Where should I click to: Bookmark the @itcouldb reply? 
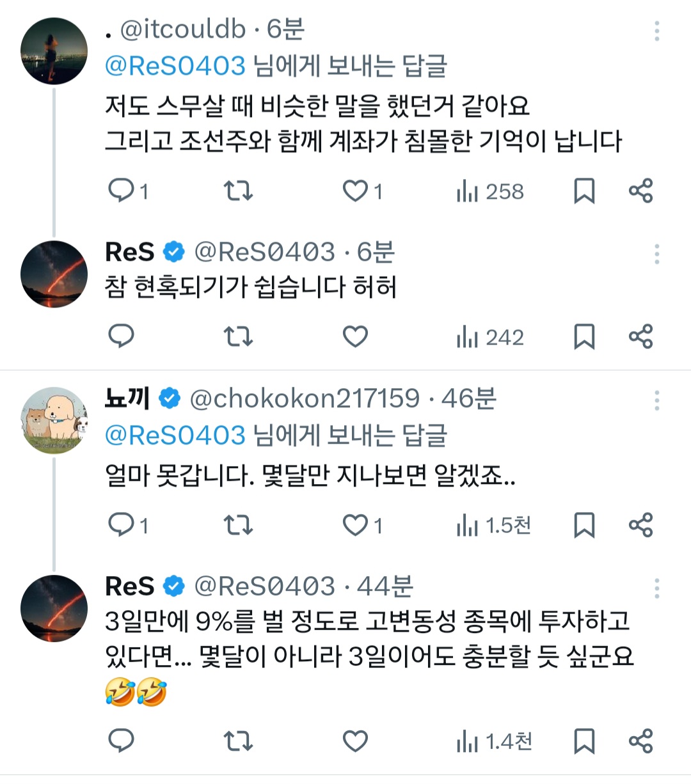(x=584, y=191)
